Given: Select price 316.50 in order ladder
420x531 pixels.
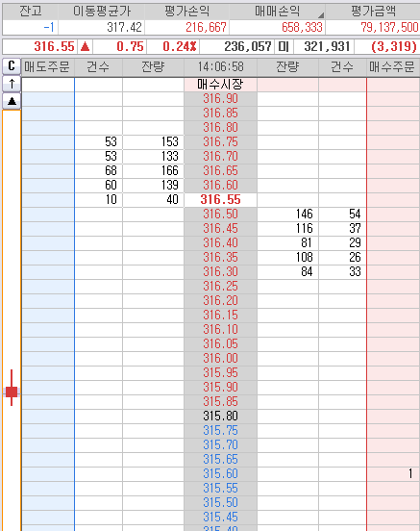Looking at the screenshot, I should pos(220,214).
